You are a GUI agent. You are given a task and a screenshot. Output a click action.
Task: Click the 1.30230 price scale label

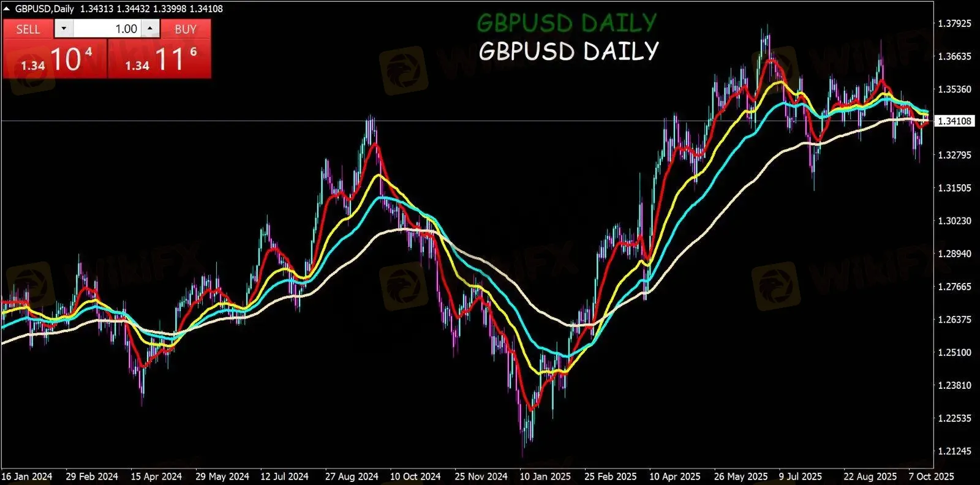[955, 221]
